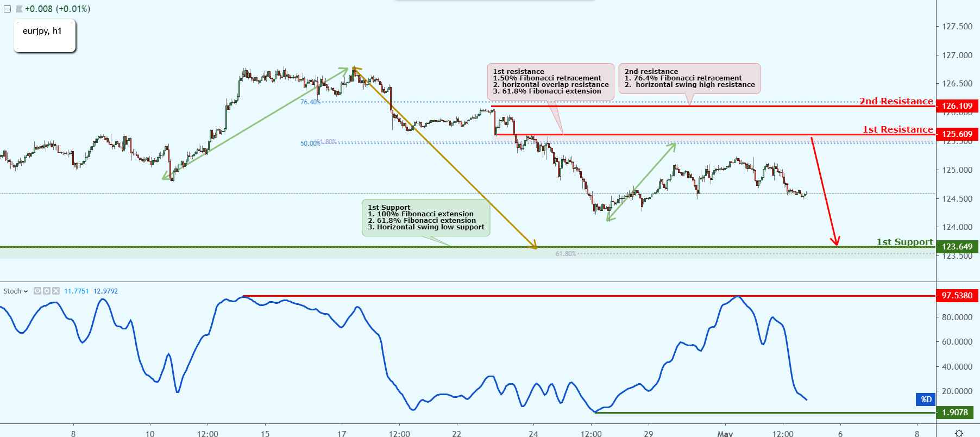The height and width of the screenshot is (437, 980).
Task: Select the red 125.609 price label
Action: pos(957,134)
